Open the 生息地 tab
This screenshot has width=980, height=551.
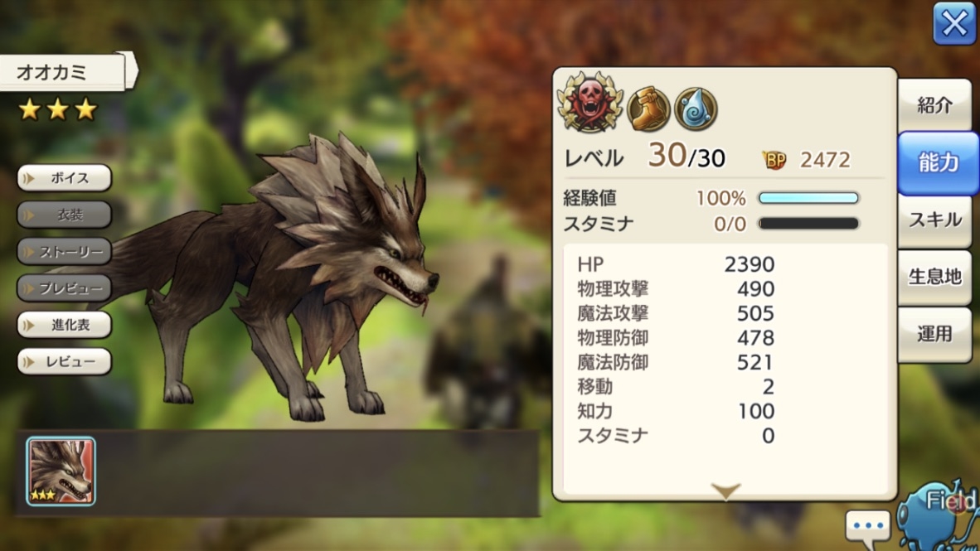tap(935, 277)
